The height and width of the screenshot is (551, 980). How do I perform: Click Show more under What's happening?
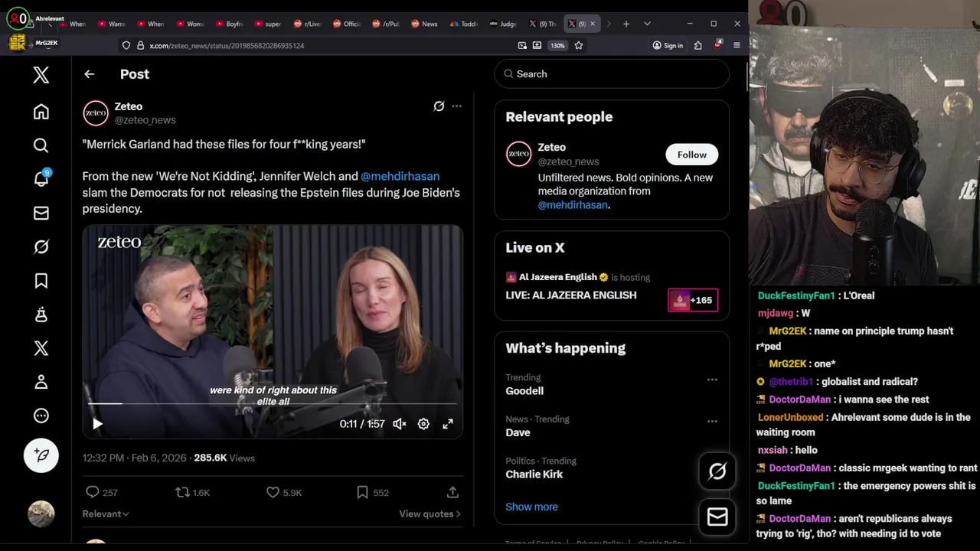tap(531, 507)
